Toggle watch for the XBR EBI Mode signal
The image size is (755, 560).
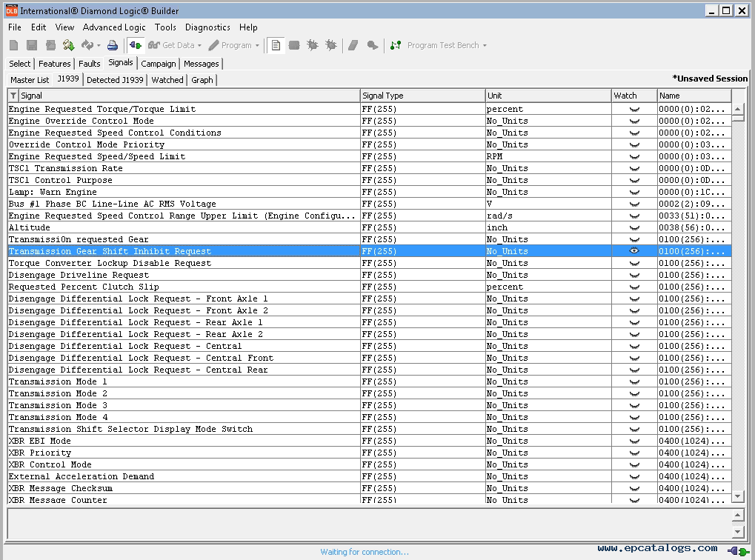(634, 441)
